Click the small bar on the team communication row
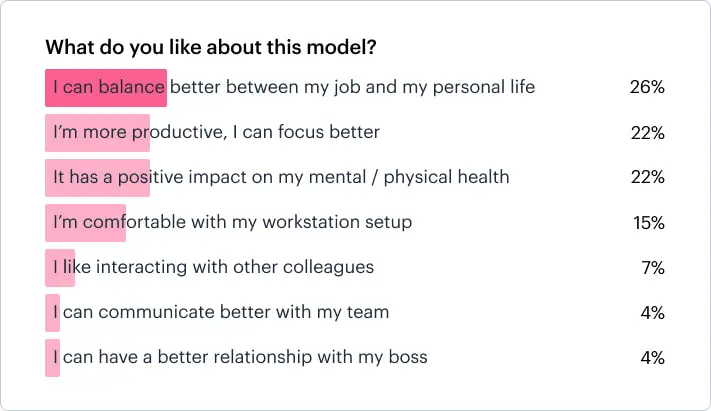Image resolution: width=711 pixels, height=411 pixels. point(52,313)
